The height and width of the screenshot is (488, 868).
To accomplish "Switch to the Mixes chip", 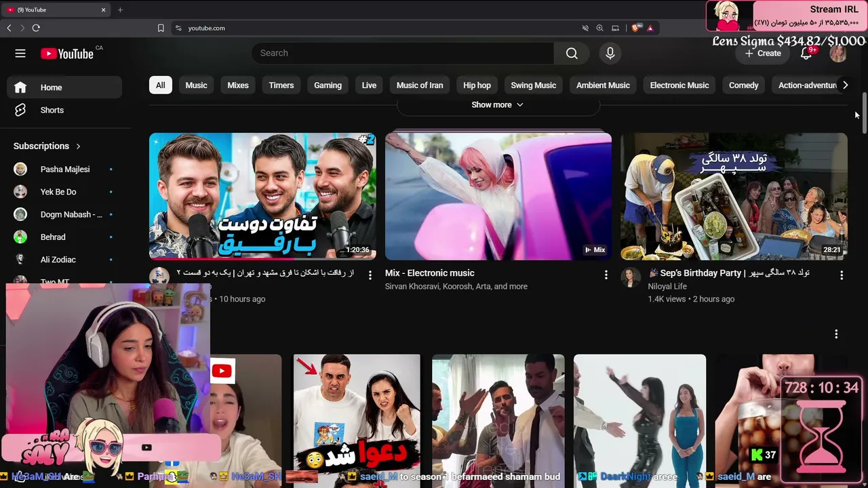I will coord(238,85).
